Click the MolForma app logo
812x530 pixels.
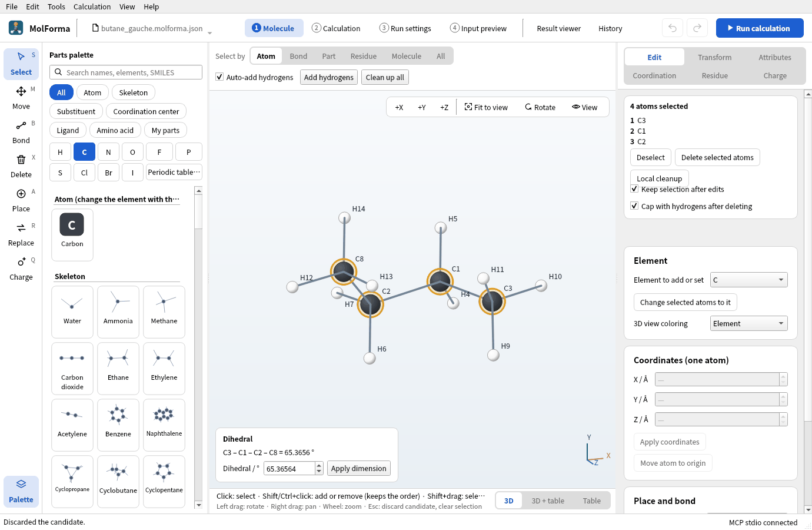[x=16, y=28]
